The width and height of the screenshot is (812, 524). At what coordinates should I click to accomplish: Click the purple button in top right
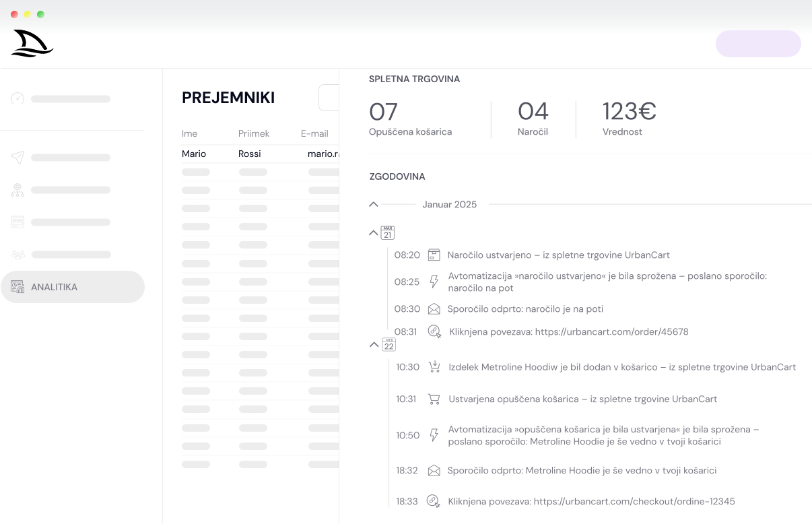(757, 44)
